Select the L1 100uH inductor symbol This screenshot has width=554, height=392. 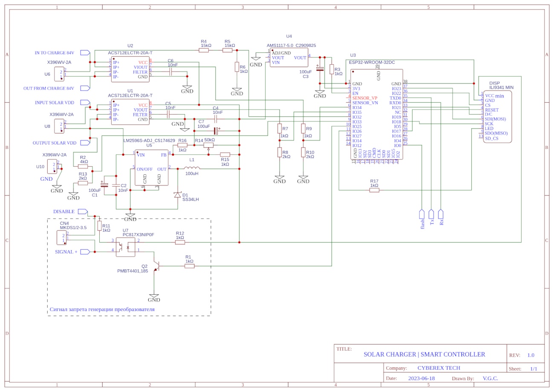pyautogui.click(x=192, y=167)
